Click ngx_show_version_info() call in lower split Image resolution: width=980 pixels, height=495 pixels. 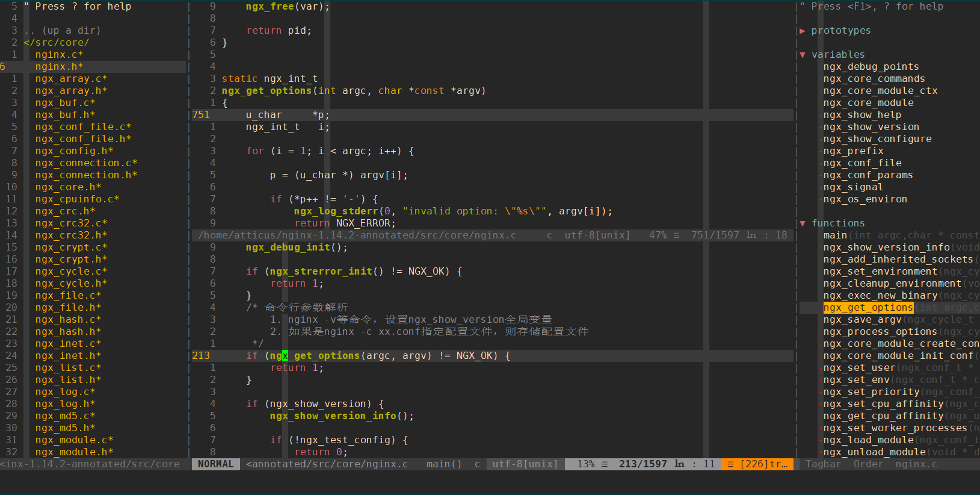[342, 416]
